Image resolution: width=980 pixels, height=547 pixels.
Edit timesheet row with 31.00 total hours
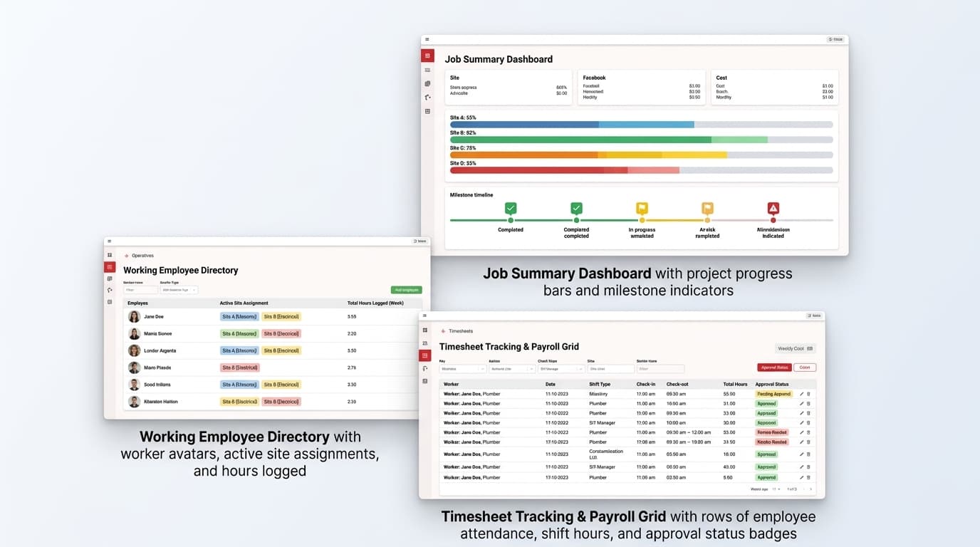pos(802,403)
